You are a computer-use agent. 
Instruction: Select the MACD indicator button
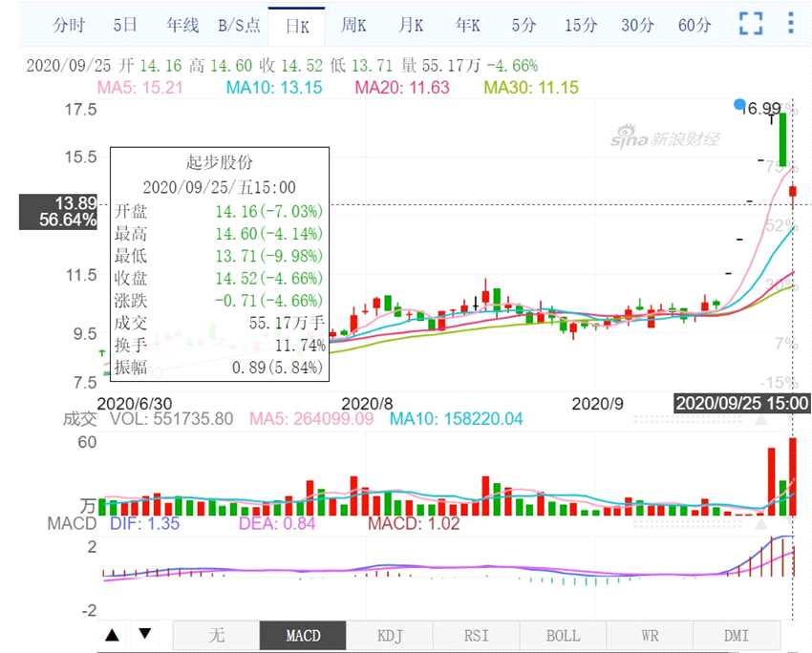303,635
